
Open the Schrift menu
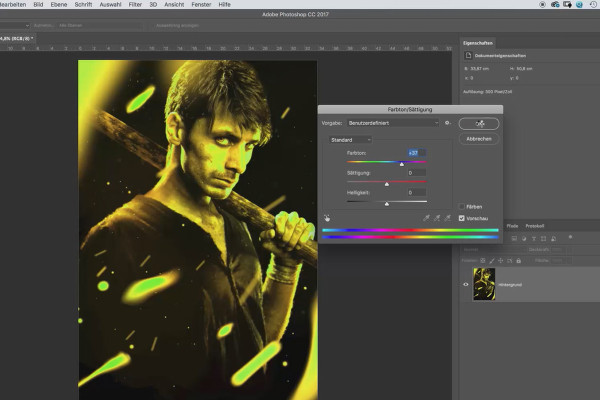pyautogui.click(x=83, y=5)
